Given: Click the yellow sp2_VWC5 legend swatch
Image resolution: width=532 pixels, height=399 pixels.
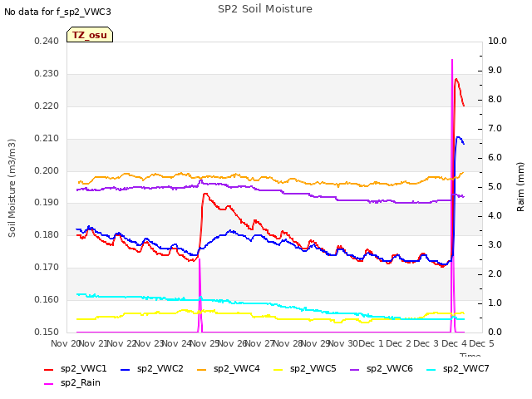Looking at the screenshot, I should click(x=278, y=369).
